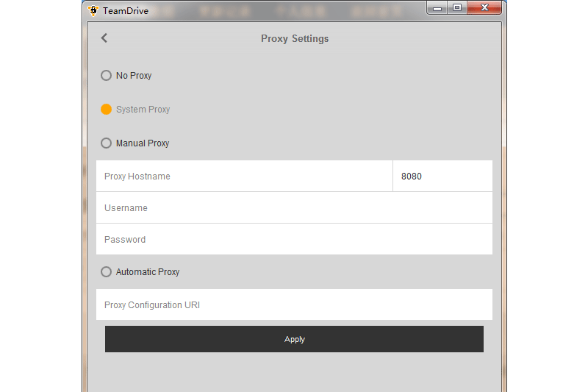Click the System Proxy label text
The height and width of the screenshot is (392, 588).
143,110
